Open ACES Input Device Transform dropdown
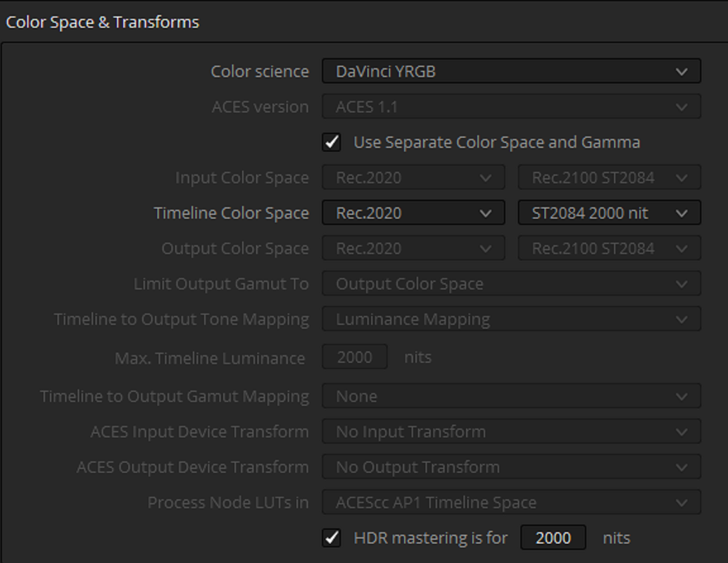The image size is (728, 563). [511, 431]
